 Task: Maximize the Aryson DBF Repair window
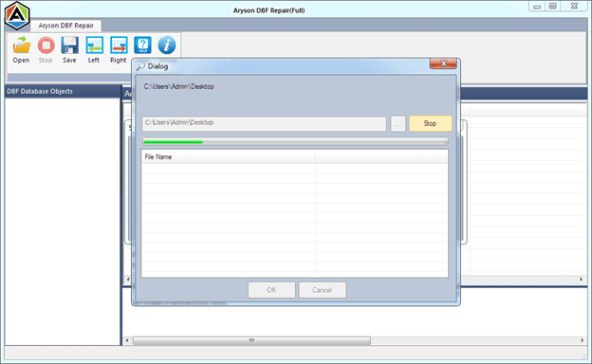553,7
